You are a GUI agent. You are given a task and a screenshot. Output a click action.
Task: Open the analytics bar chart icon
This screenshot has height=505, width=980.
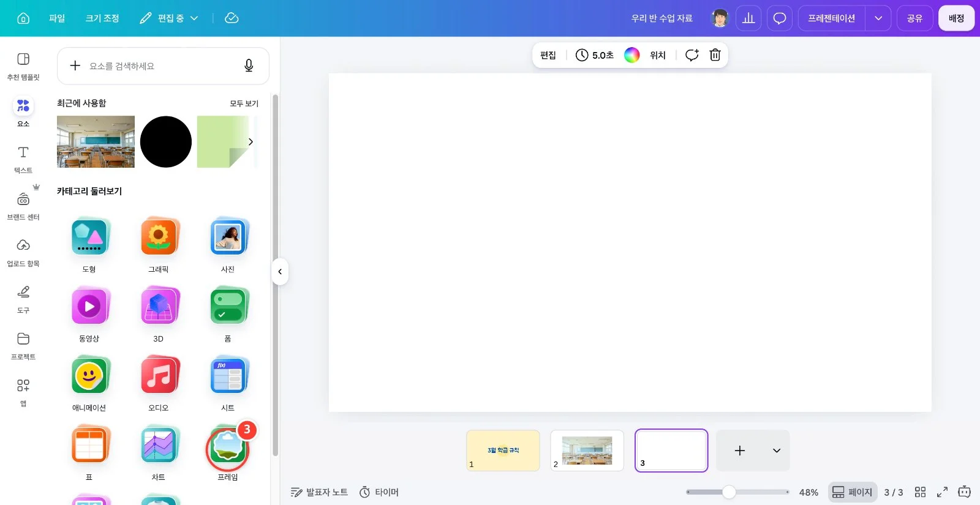(748, 18)
